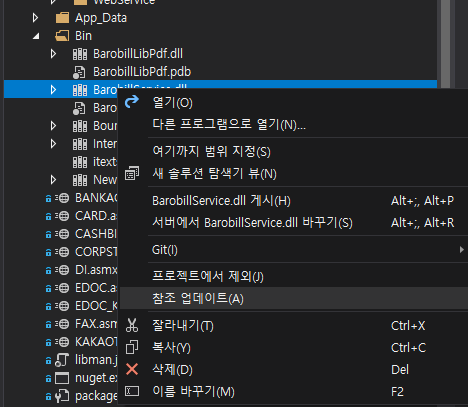Select the EDOC.a… file row

point(61,288)
